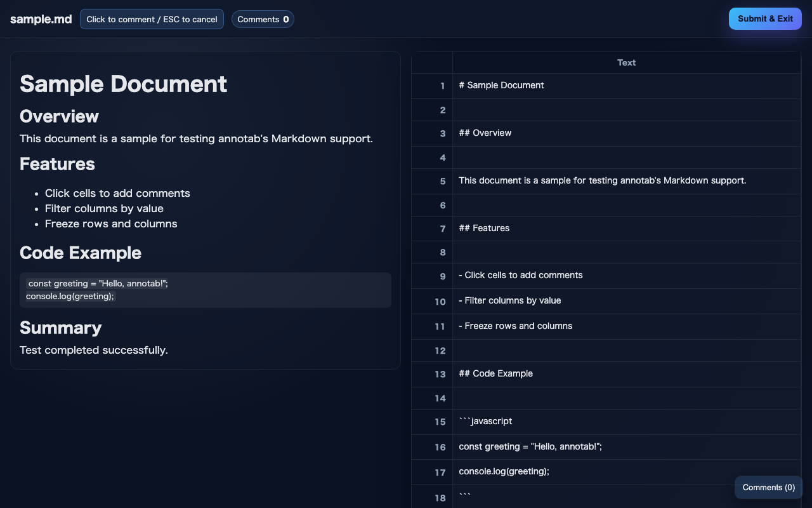Click row number 12 header
Screen dimensions: 812x508
tap(432, 351)
